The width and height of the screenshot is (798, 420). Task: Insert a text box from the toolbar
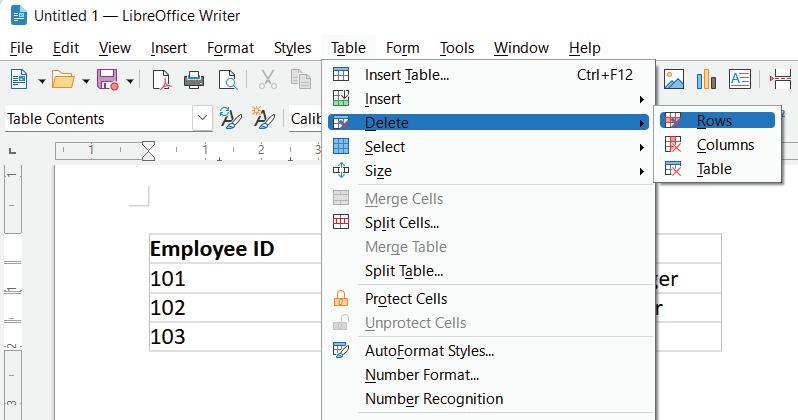pyautogui.click(x=739, y=79)
